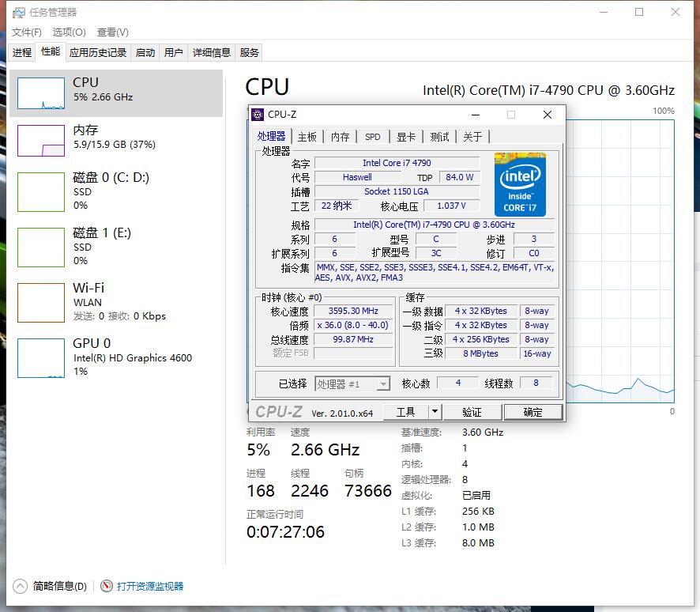The height and width of the screenshot is (612, 700).
Task: Select the CPU usage thumbnail graph
Action: [x=41, y=93]
